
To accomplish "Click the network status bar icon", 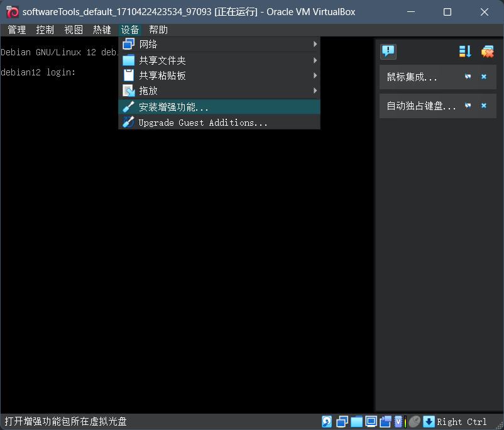I will pos(342,422).
